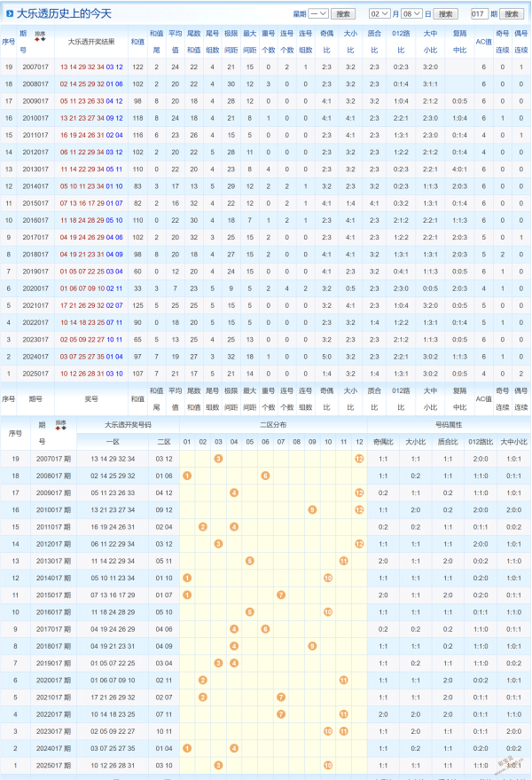This screenshot has width=532, height=780.
Task: Click the AC值 column header
Action: pos(482,42)
